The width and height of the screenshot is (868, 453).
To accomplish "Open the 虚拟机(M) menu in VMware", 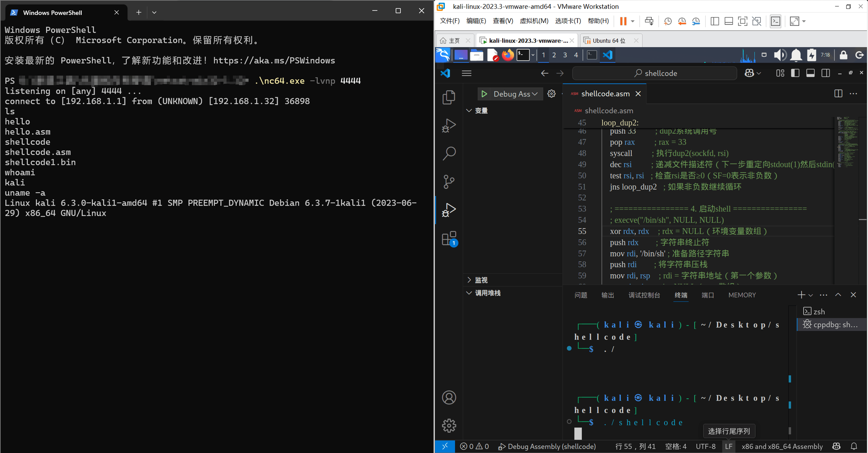I will coord(533,21).
